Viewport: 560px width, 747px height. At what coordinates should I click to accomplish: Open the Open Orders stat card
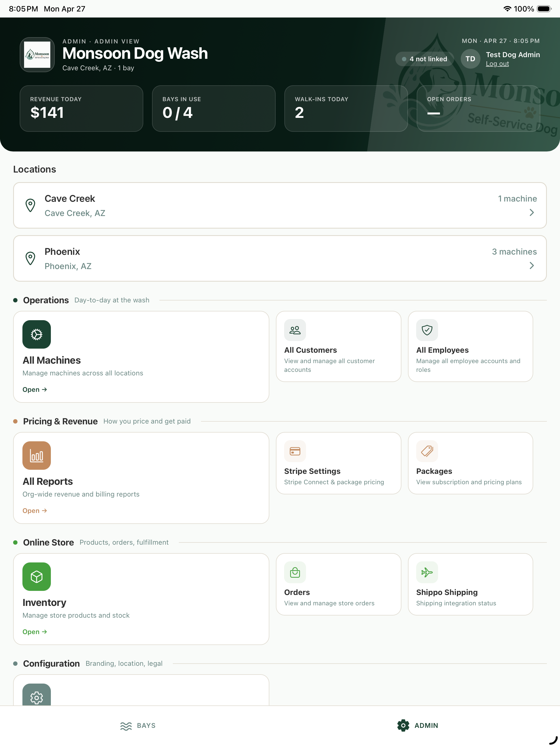(478, 108)
